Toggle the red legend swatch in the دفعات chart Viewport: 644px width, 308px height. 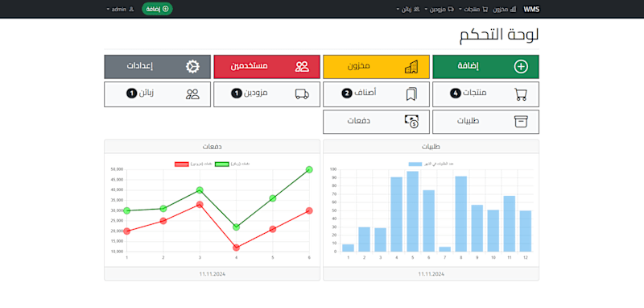click(182, 164)
